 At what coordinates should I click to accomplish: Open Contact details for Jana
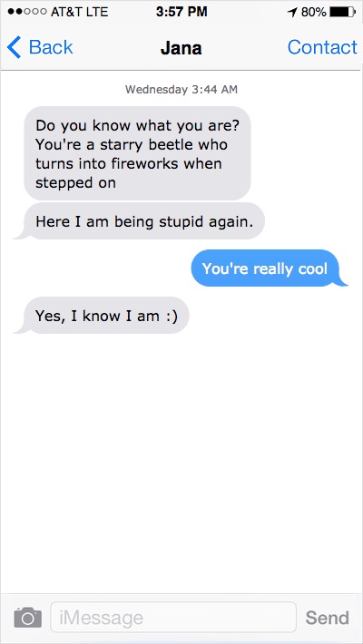coord(322,47)
